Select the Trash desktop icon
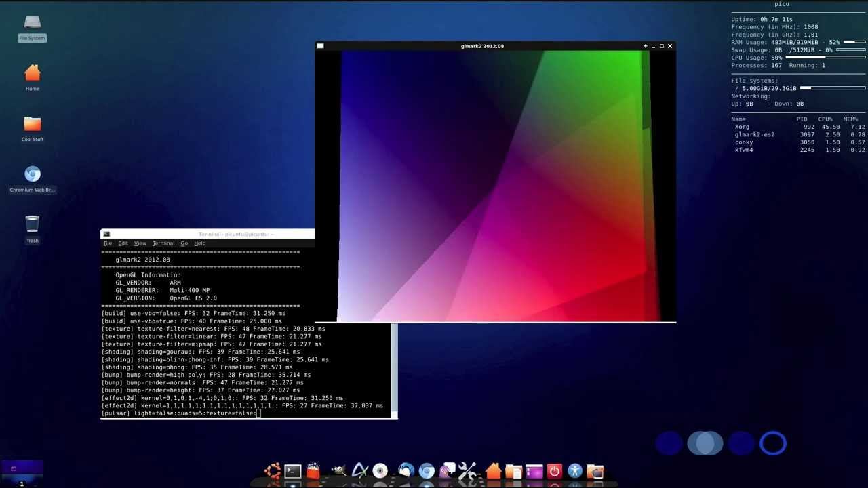The height and width of the screenshot is (488, 868). (33, 229)
